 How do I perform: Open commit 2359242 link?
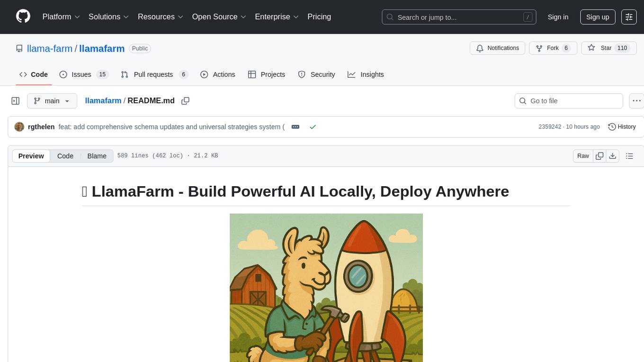tap(550, 127)
